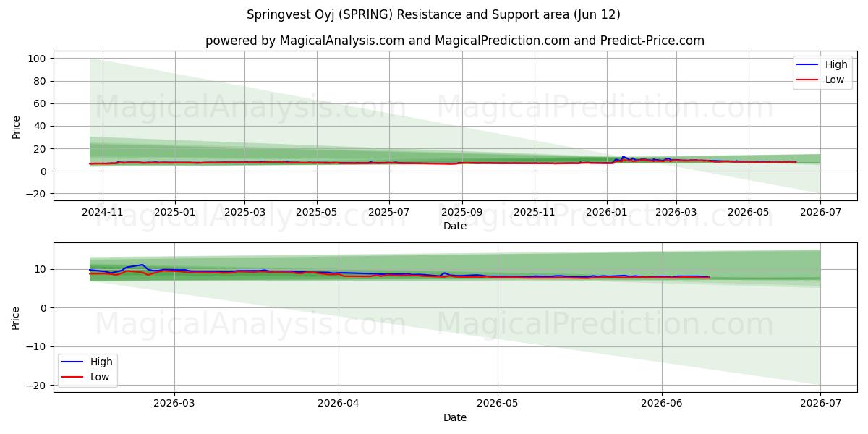Click the '2025-03' tick label on top x-axis
868x434 pixels.
coord(244,212)
